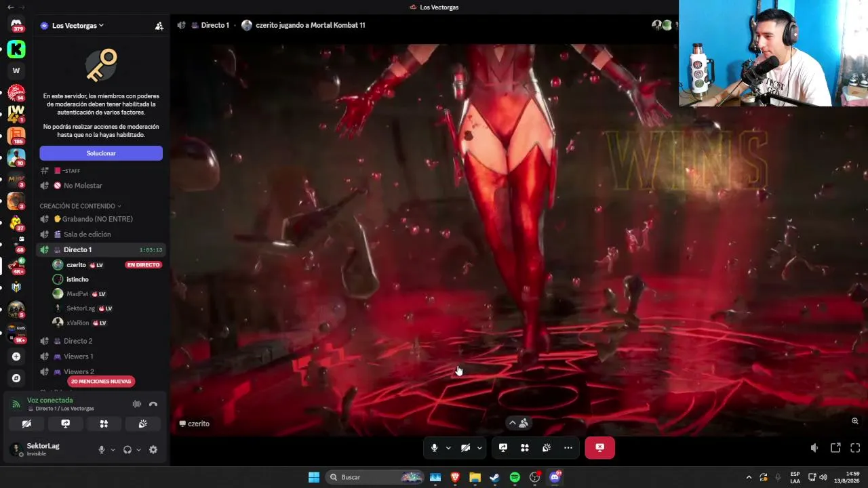Click the Buscar search box in the taskbar
The width and height of the screenshot is (868, 488).
click(375, 477)
